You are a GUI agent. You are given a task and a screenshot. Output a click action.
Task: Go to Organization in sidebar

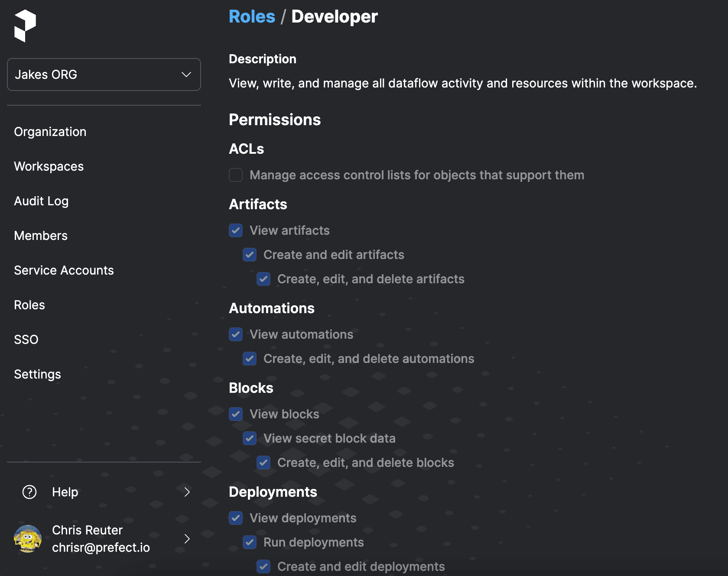(50, 132)
